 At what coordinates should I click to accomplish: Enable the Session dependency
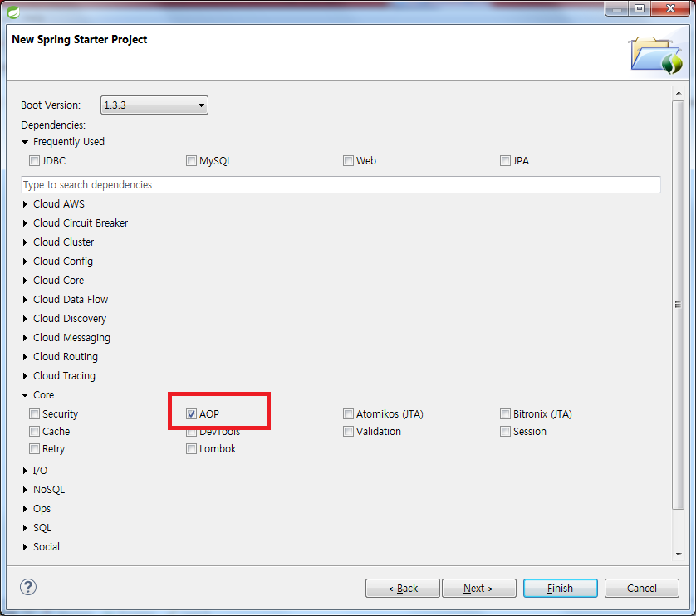tap(505, 432)
